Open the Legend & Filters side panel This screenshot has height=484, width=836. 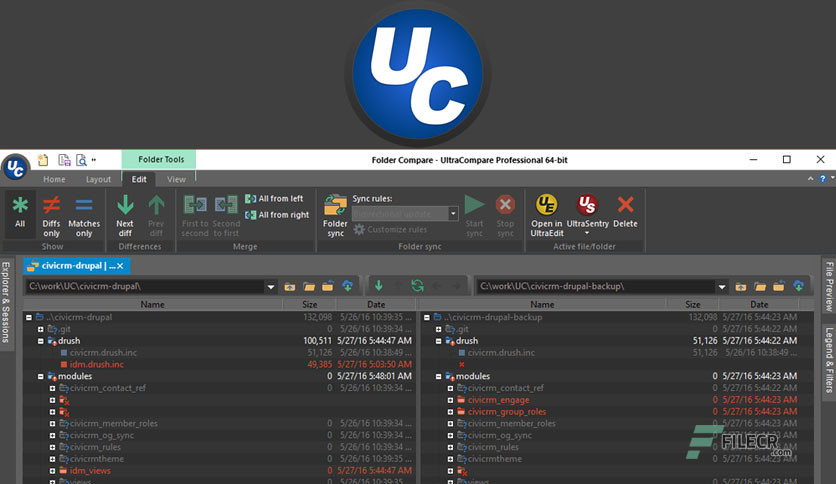pyautogui.click(x=829, y=360)
